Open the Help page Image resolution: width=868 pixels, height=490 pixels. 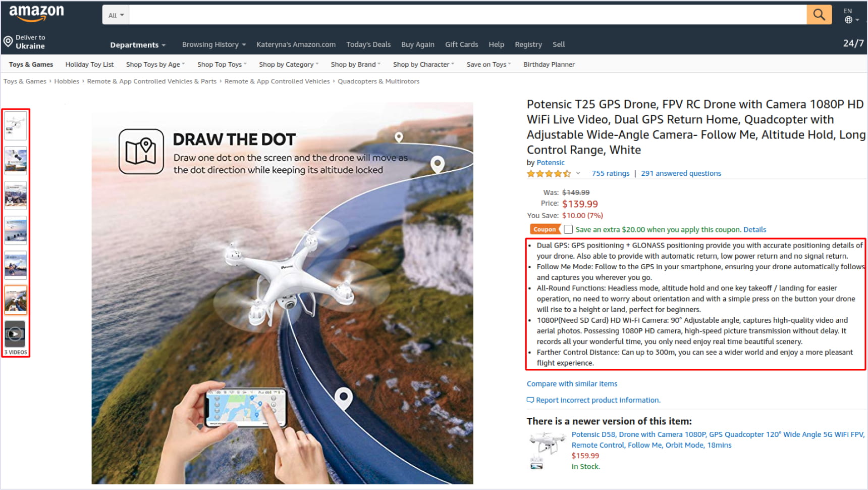497,44
